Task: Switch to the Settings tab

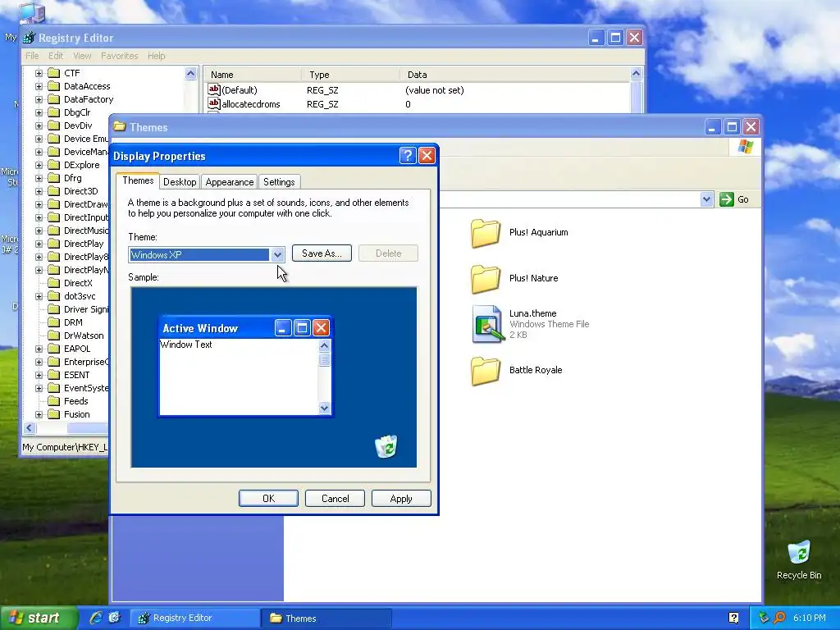Action: tap(279, 181)
